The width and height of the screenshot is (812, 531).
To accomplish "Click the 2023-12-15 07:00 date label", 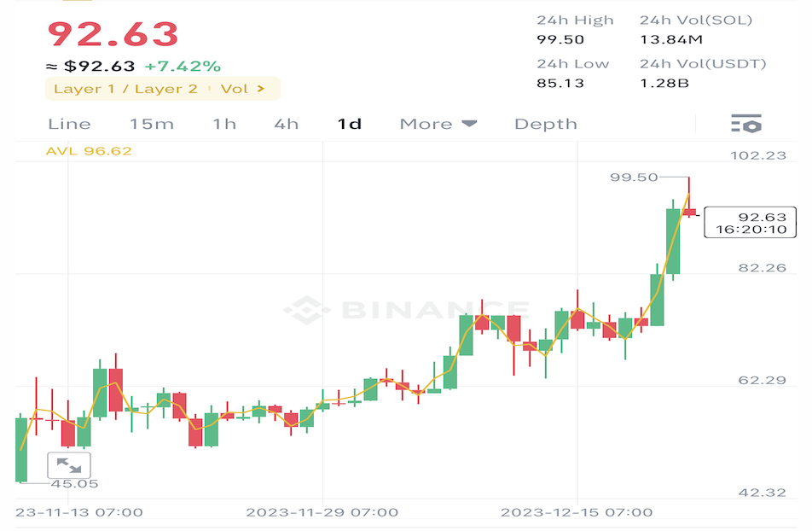I will click(577, 512).
